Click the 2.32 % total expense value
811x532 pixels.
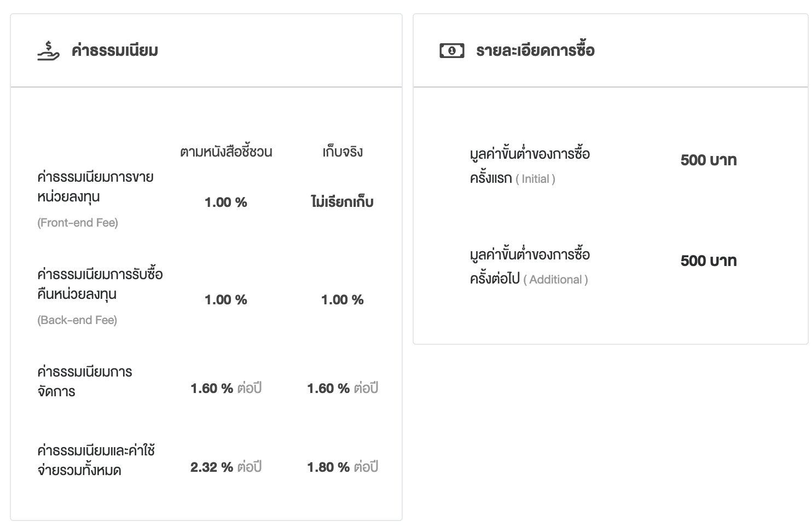(212, 467)
